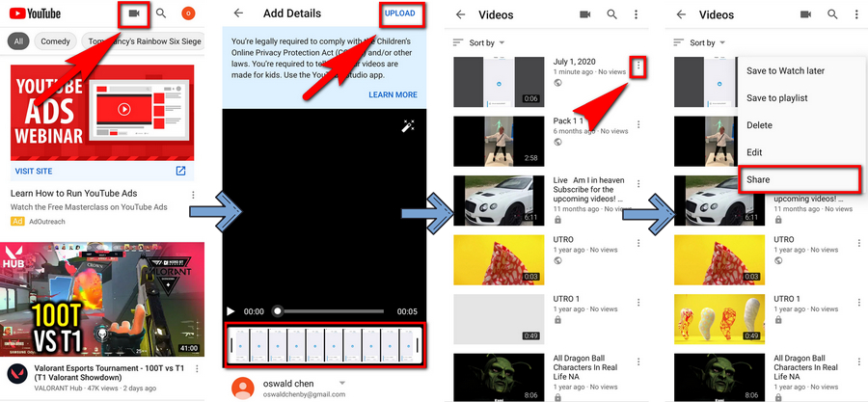
Task: Tap camera icon on Videos screen without menu
Action: click(585, 14)
